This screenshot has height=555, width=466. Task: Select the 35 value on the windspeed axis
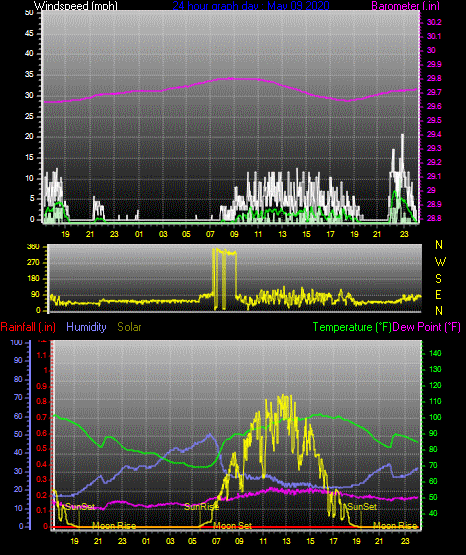pyautogui.click(x=29, y=75)
